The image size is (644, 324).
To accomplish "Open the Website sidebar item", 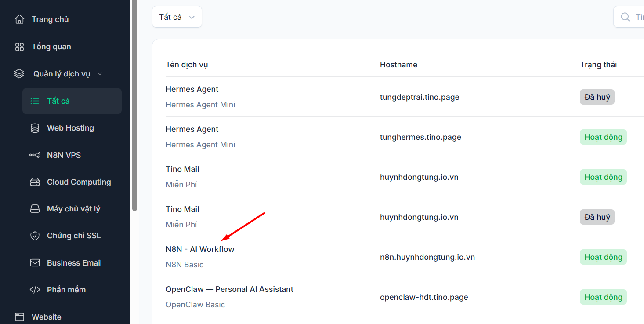I will click(47, 317).
